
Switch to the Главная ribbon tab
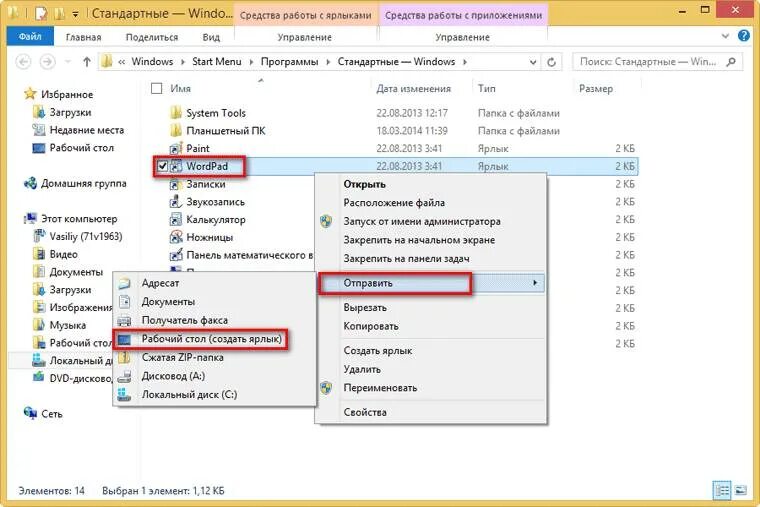[x=83, y=37]
